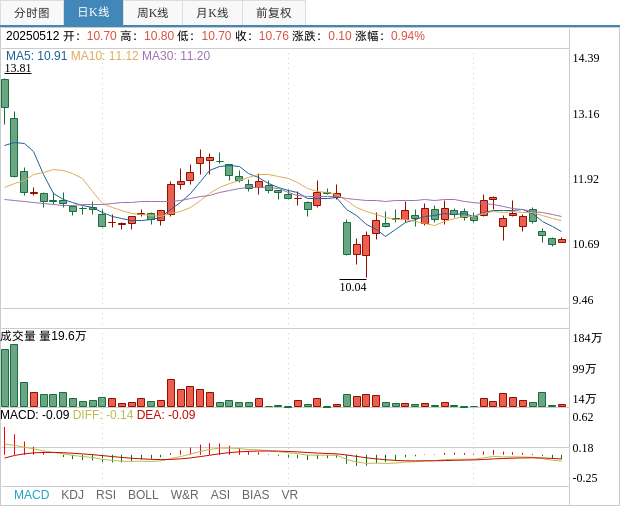Click the MA30: 11.20 label

[176, 56]
